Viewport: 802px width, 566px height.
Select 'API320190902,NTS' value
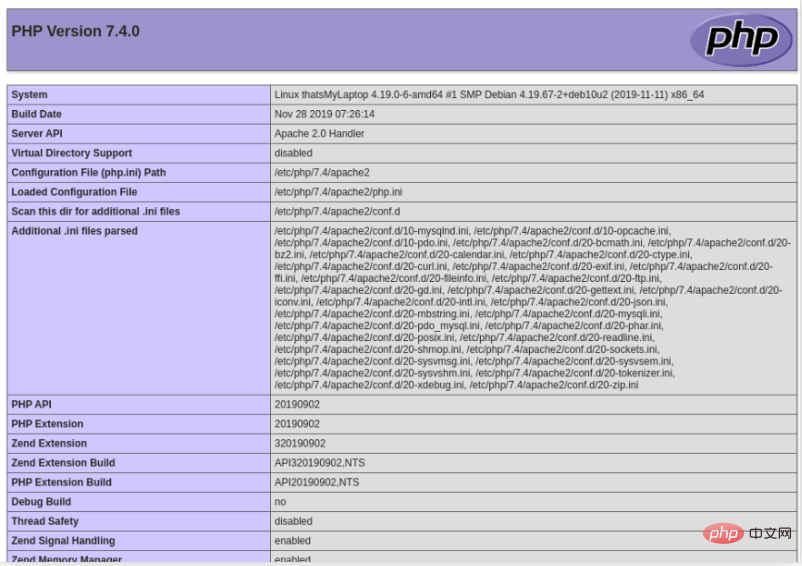[x=320, y=463]
